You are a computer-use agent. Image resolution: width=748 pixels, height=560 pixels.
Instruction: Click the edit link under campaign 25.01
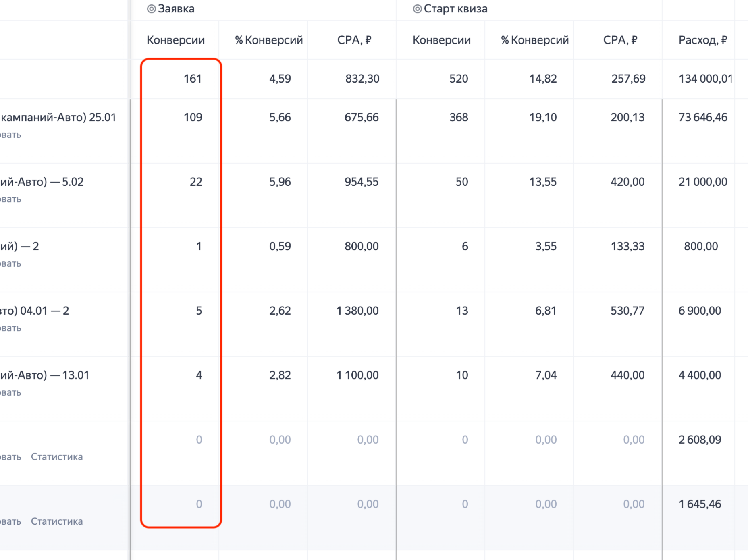10,135
